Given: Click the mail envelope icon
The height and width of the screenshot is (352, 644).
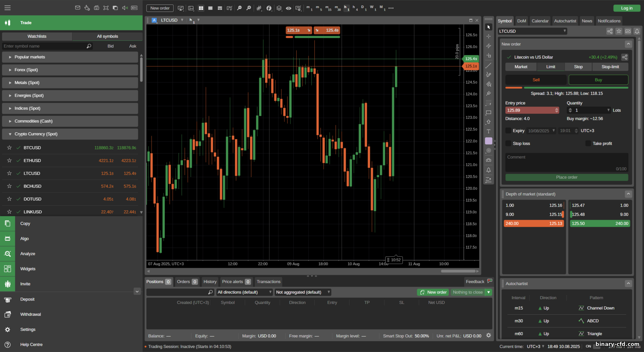Looking at the screenshot, I should [x=78, y=8].
